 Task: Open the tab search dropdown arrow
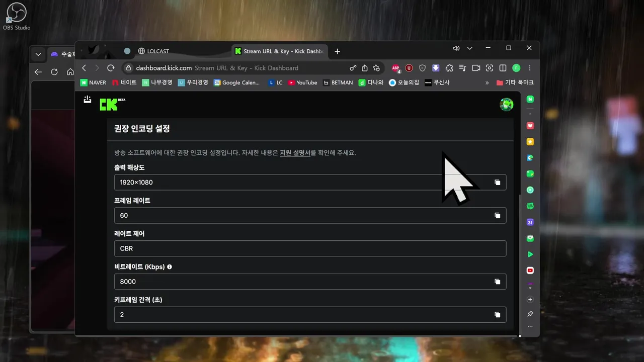coord(469,48)
